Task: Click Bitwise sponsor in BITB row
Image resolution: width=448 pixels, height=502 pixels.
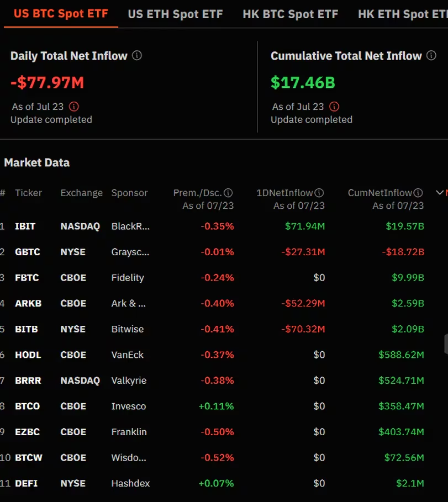Action: [128, 329]
